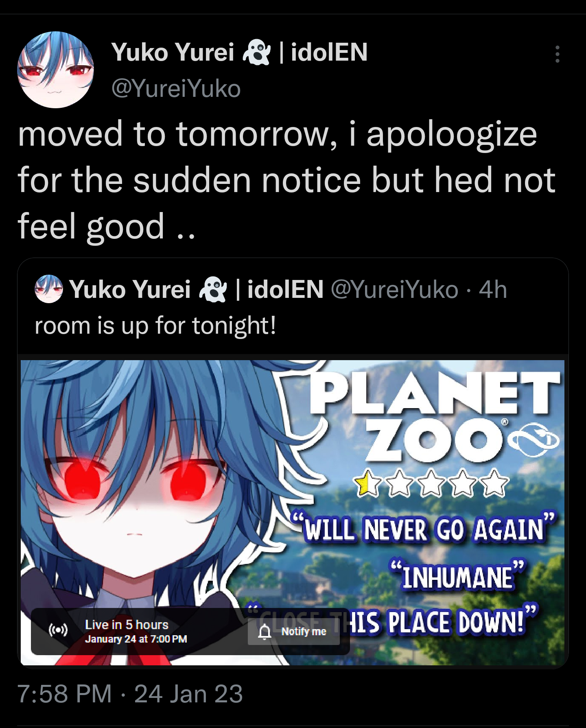
Task: Click the quoted tweet's @YureiYuko handle
Action: point(394,289)
